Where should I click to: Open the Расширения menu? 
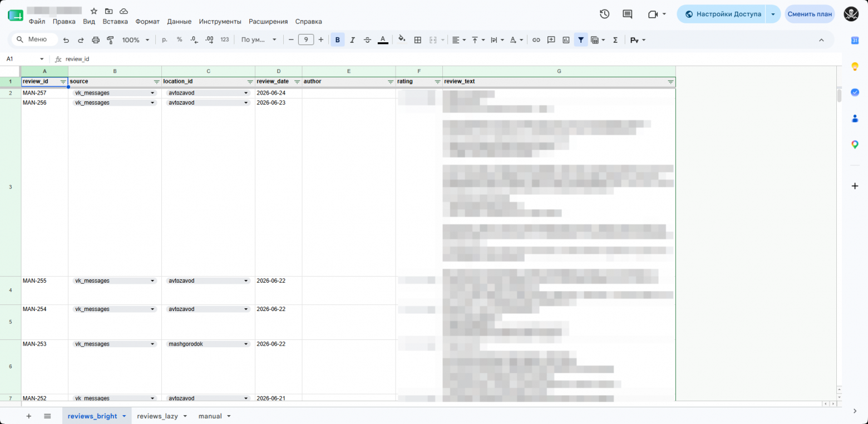click(x=268, y=22)
